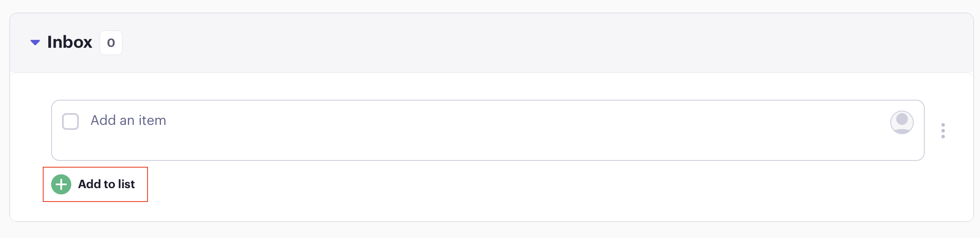Collapse the Inbox section triangle
This screenshot has width=980, height=238.
click(35, 42)
